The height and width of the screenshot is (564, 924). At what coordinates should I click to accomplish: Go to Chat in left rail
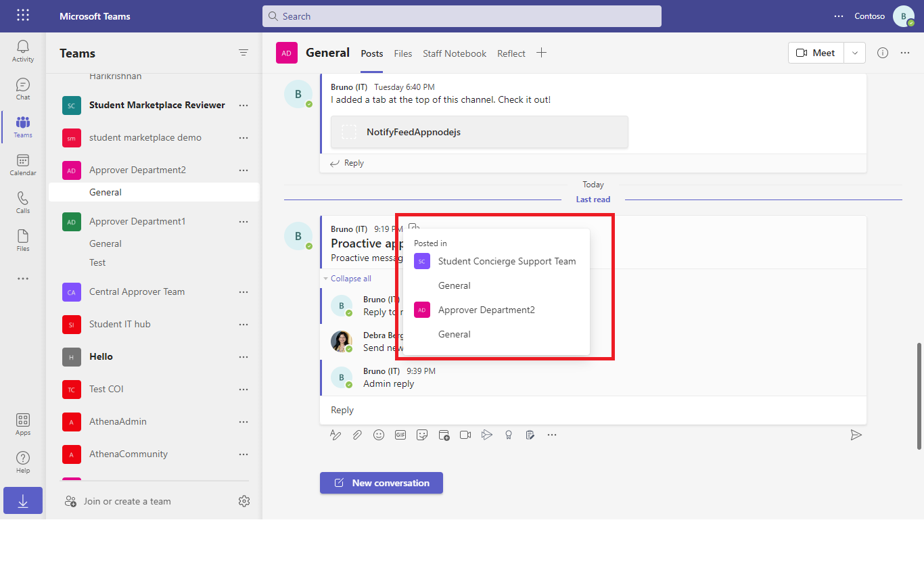pos(23,89)
